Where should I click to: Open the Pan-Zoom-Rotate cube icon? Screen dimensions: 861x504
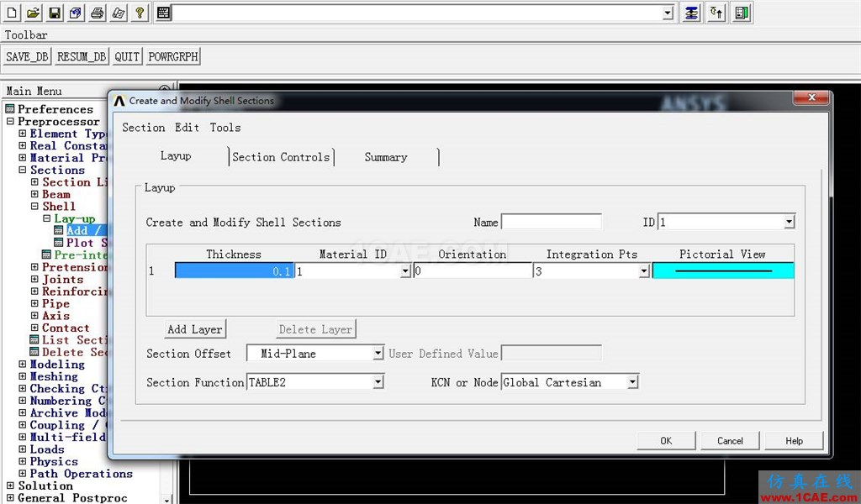tap(76, 12)
